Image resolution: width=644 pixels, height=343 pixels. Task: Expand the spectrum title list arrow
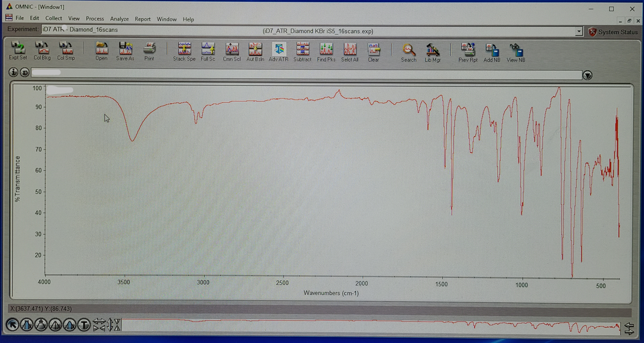click(587, 75)
